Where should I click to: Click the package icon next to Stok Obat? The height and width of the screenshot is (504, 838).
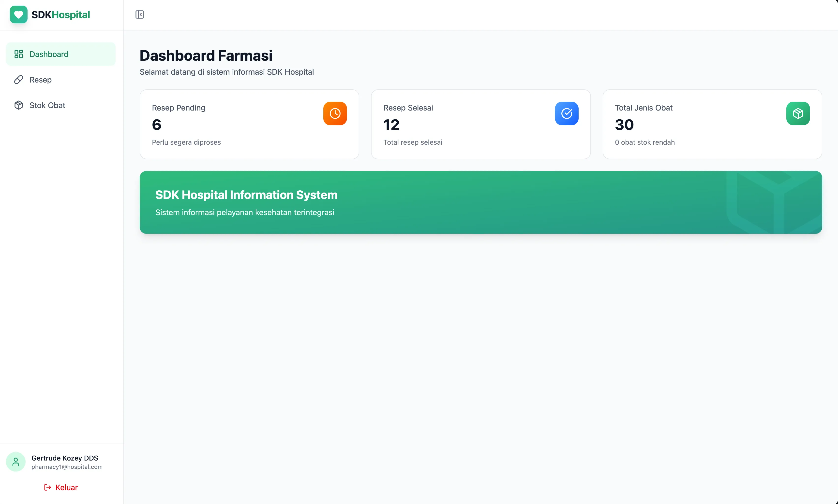(x=18, y=105)
